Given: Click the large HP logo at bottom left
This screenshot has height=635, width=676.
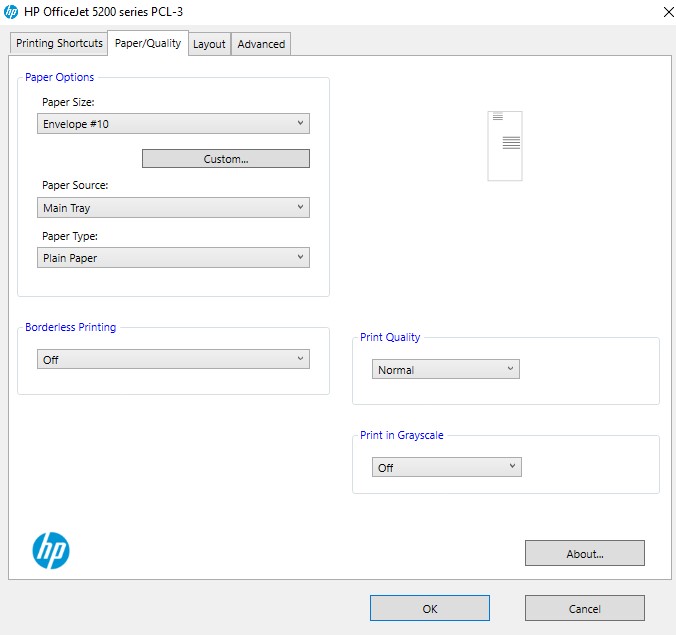Looking at the screenshot, I should click(x=51, y=550).
